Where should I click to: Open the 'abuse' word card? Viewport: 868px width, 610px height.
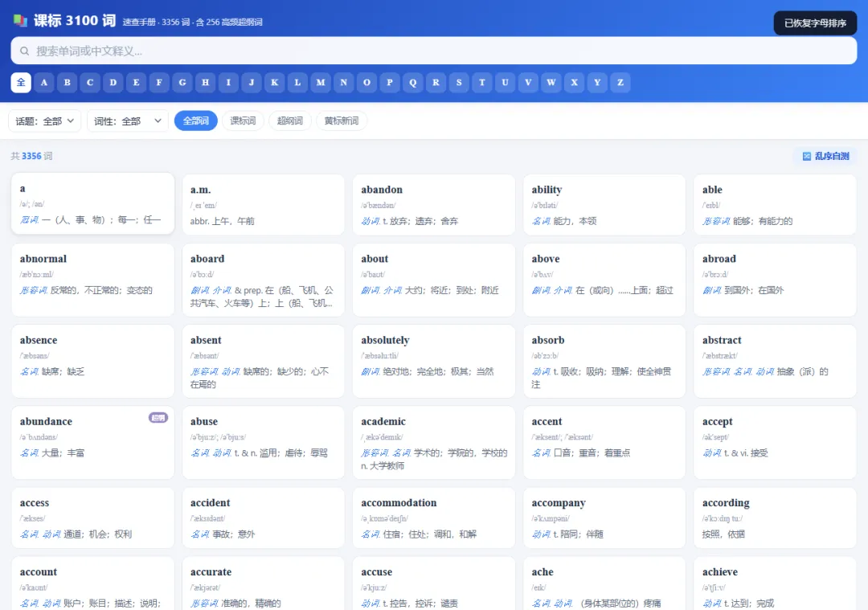click(x=264, y=443)
